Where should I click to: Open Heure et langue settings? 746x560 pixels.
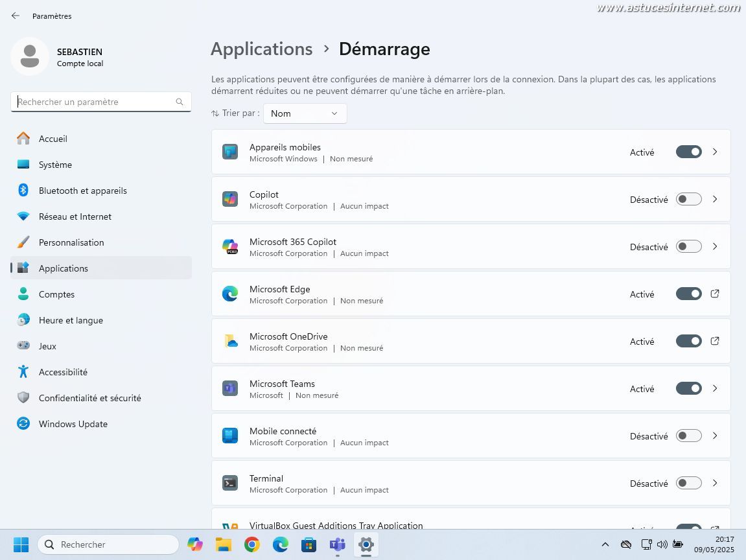pos(101,320)
